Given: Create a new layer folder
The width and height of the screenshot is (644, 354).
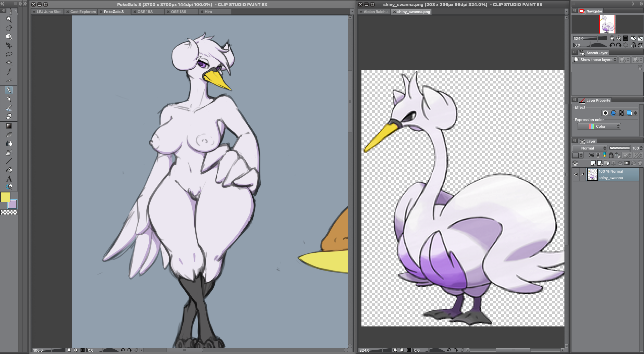Looking at the screenshot, I should [x=606, y=163].
